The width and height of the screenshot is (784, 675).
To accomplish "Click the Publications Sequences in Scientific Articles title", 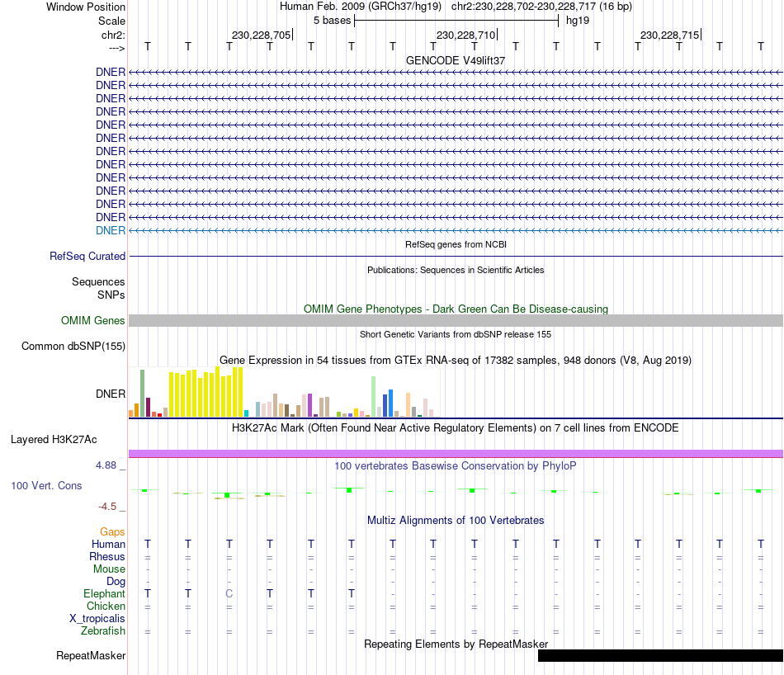I will pyautogui.click(x=456, y=270).
